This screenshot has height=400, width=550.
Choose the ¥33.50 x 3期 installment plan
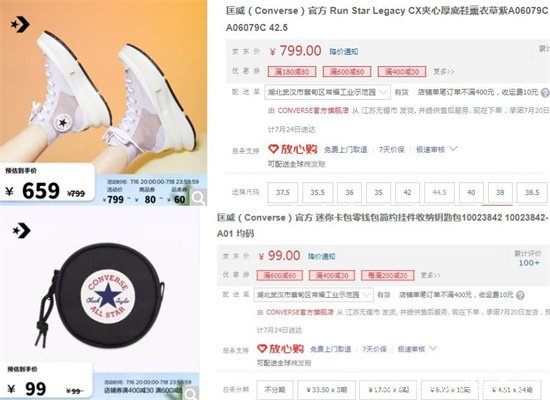click(x=327, y=390)
